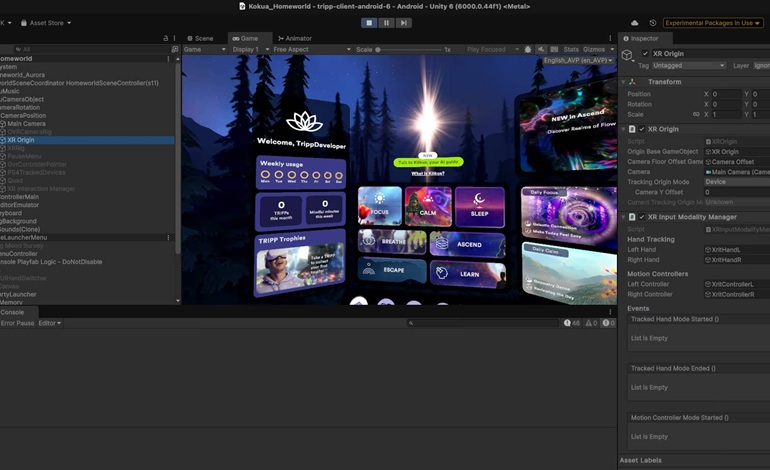Open the Tracking Origin Mode dropdown

coord(736,182)
